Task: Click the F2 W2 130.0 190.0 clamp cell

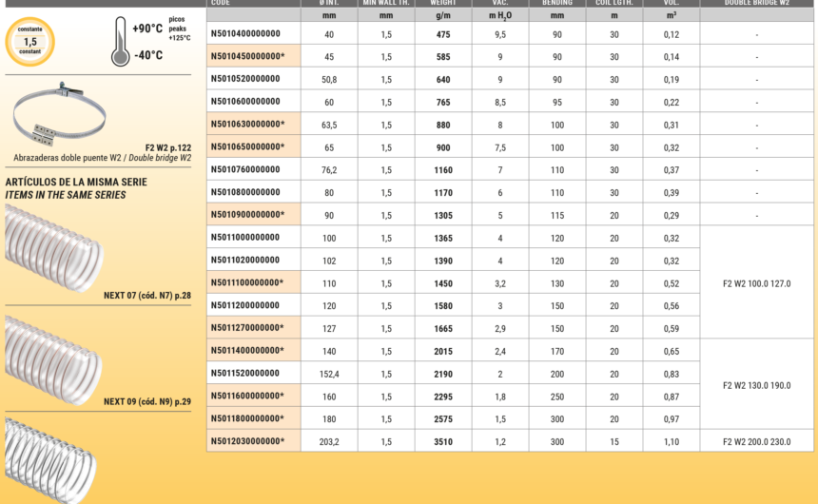Action: click(756, 385)
